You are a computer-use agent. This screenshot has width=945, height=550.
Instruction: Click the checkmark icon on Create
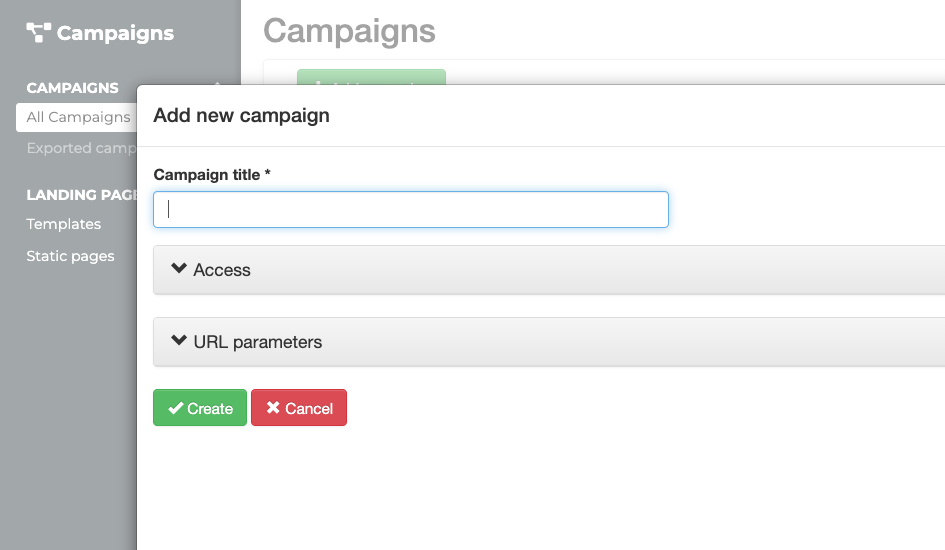[175, 408]
